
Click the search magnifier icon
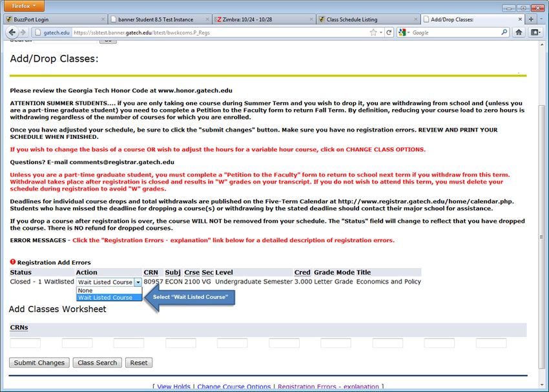coord(504,32)
